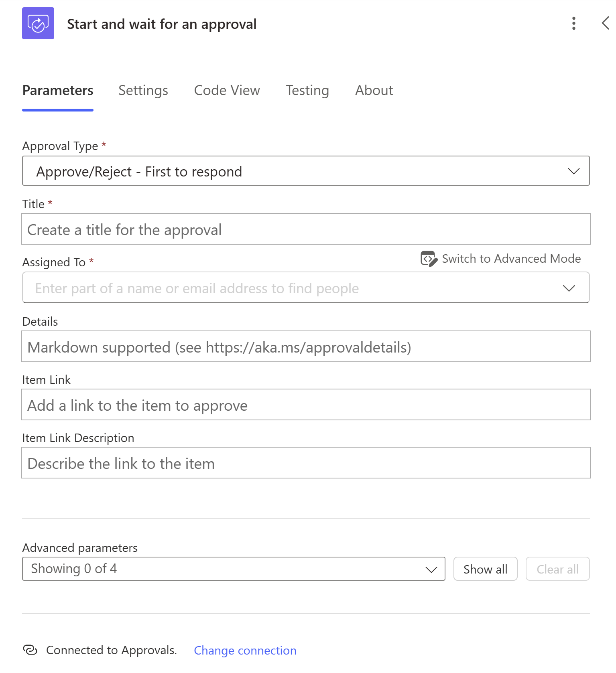Screen dimensions: 616x673
Task: Click the Change connection link
Action: 245,650
